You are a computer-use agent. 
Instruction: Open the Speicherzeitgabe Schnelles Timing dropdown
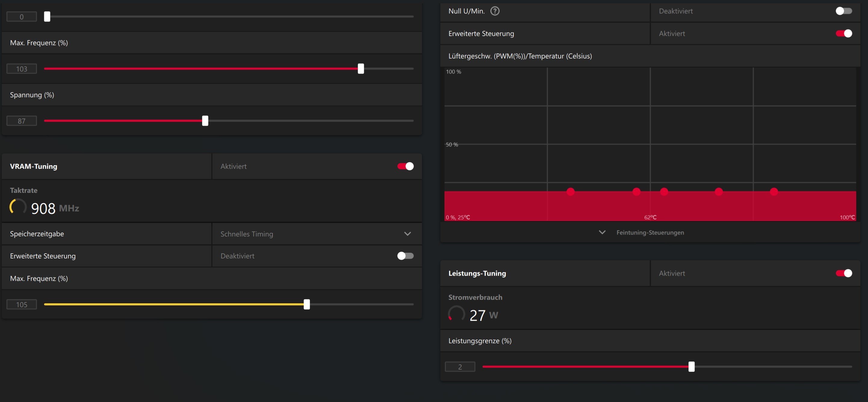tap(408, 234)
